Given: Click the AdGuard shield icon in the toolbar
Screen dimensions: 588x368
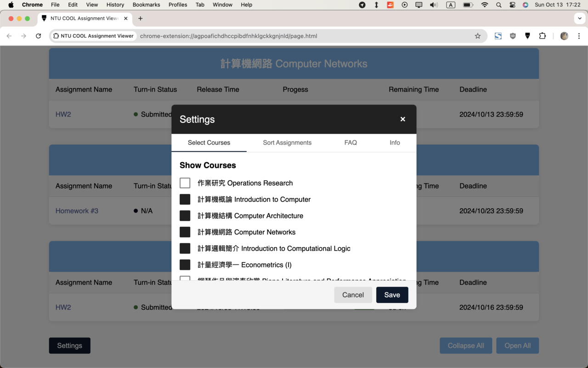Looking at the screenshot, I should tap(527, 35).
